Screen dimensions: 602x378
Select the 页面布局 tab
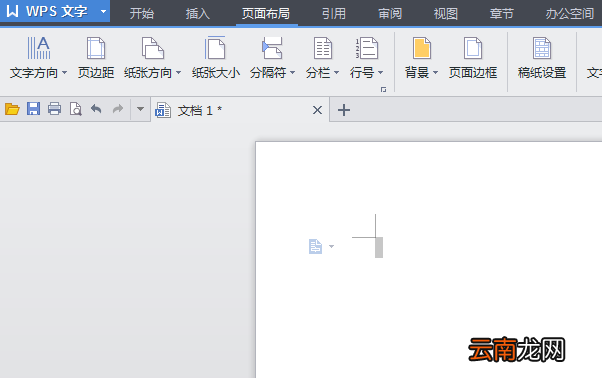pos(266,14)
